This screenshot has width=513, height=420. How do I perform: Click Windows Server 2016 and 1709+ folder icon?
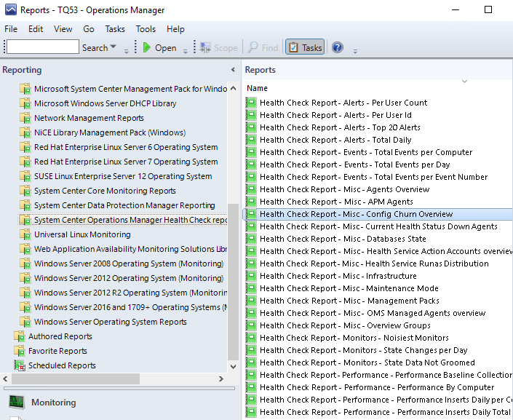[25, 307]
